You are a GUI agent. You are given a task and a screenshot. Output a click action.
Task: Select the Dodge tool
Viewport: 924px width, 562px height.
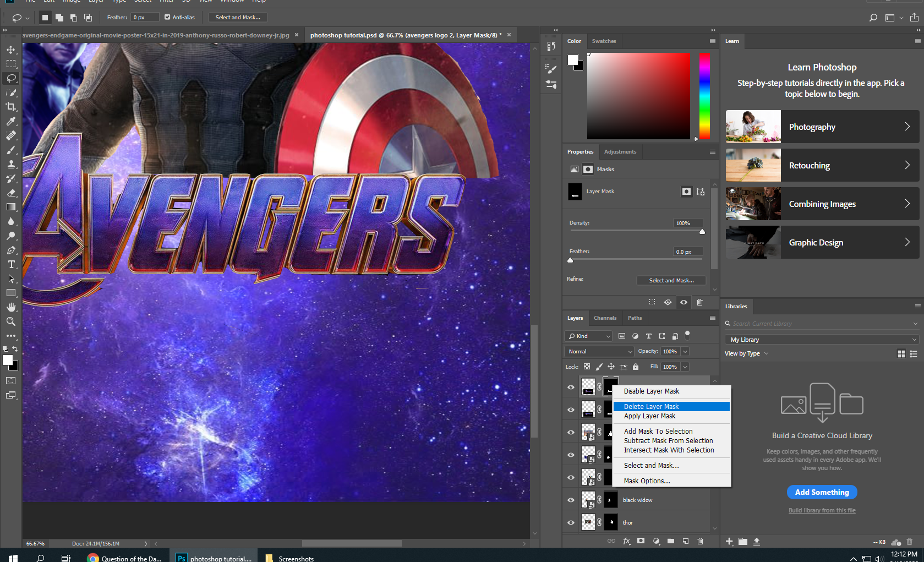tap(11, 236)
